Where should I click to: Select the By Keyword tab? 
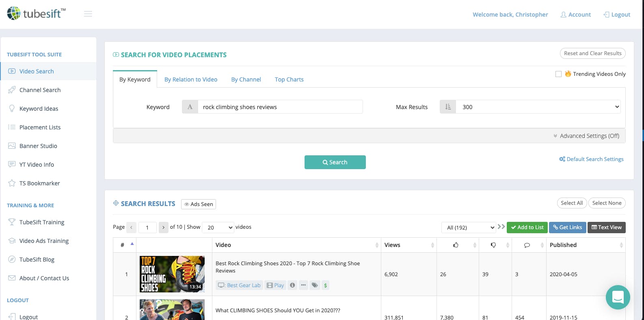pyautogui.click(x=135, y=79)
